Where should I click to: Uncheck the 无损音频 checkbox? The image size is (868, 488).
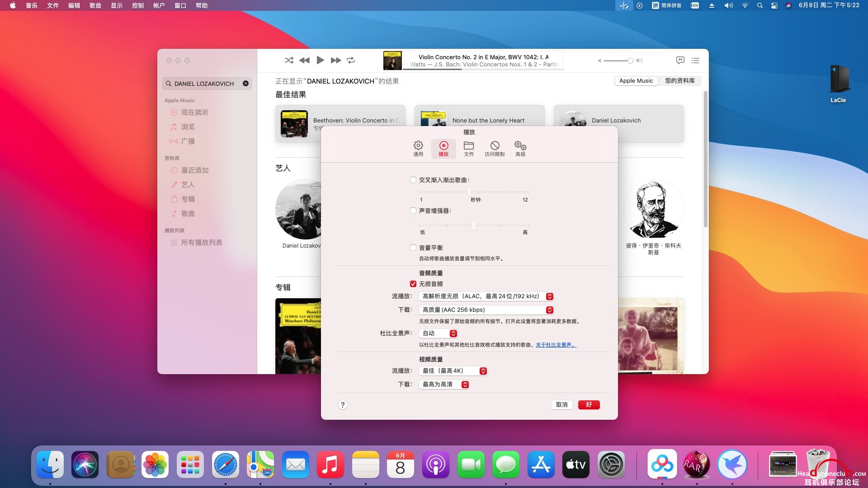tap(413, 284)
